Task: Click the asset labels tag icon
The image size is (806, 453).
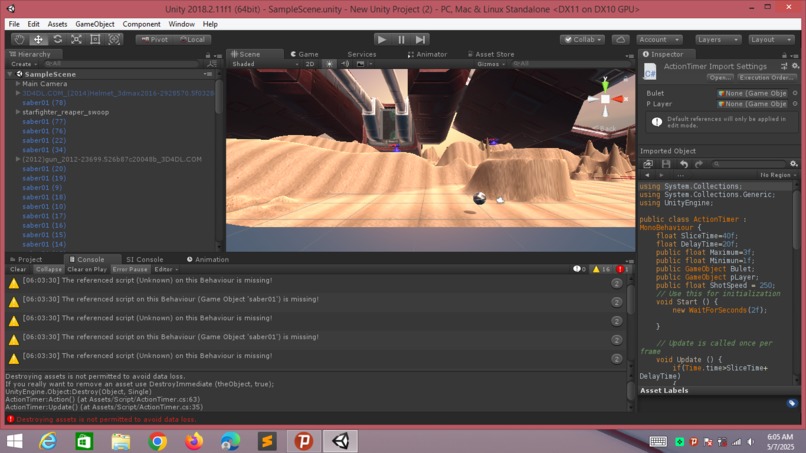Action: coord(792,403)
